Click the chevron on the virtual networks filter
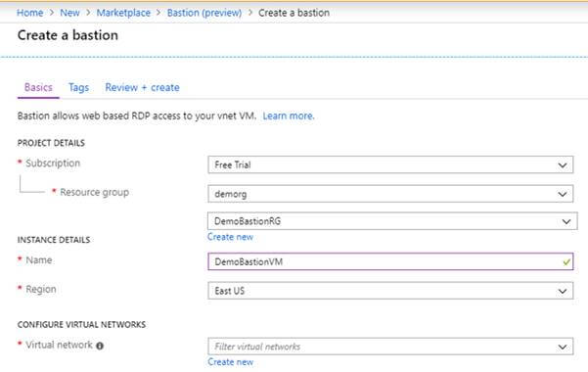 563,347
